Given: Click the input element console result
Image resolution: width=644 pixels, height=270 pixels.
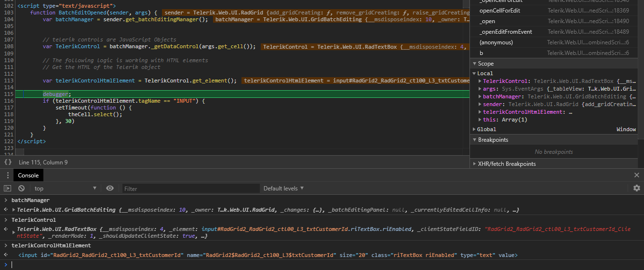Looking at the screenshot, I should point(268,255).
